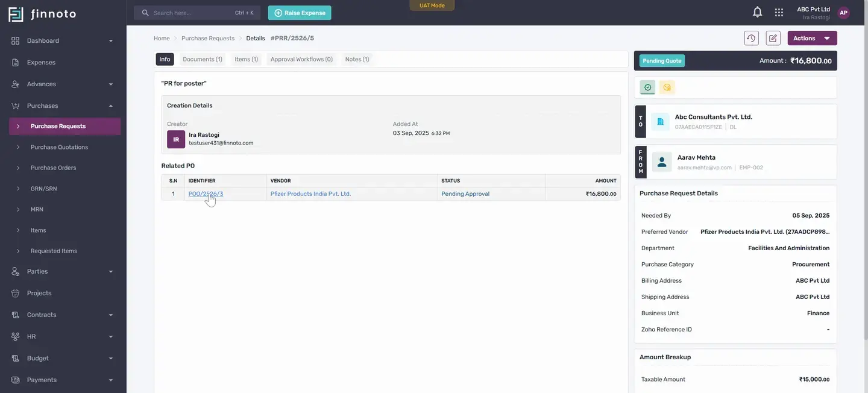Expand the Dashboard menu arrow
868x393 pixels.
coord(111,41)
